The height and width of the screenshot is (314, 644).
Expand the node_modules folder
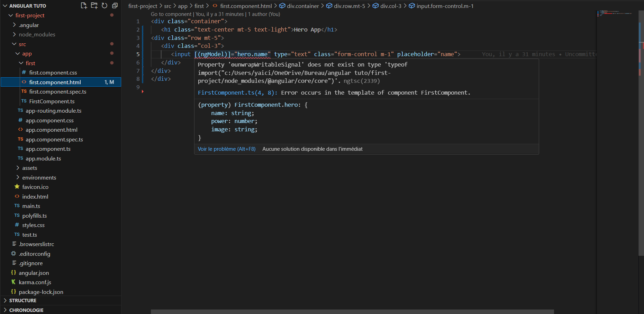[x=37, y=34]
